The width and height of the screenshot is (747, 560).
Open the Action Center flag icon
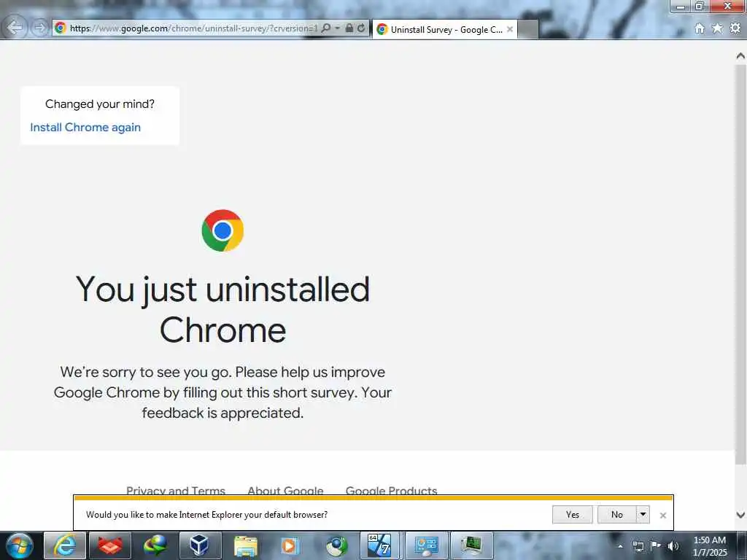[x=656, y=546]
